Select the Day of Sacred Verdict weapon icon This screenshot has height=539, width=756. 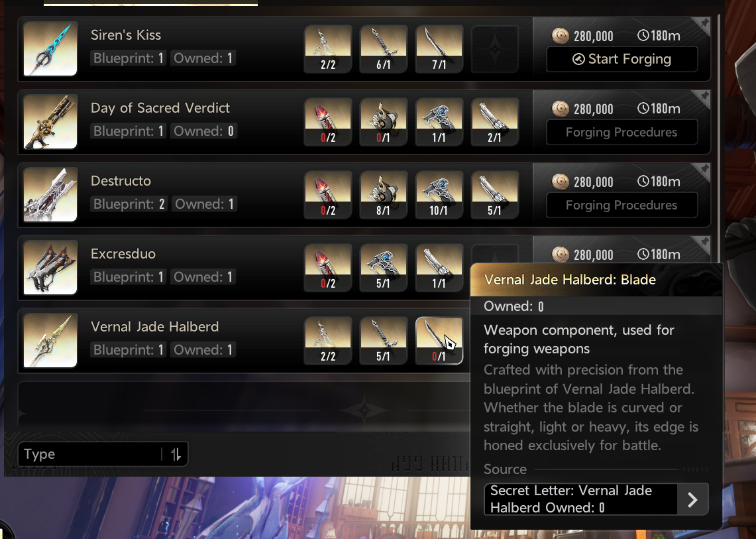(x=50, y=121)
